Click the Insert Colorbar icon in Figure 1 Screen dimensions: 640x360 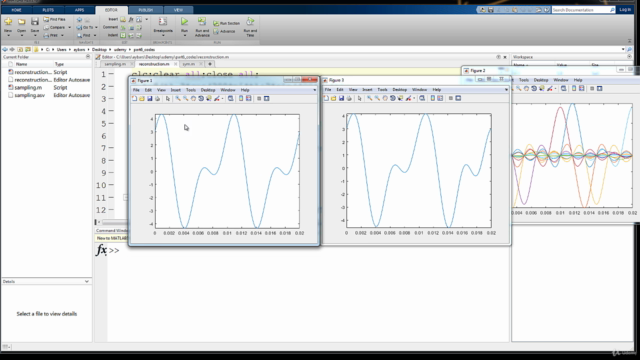coord(241,98)
